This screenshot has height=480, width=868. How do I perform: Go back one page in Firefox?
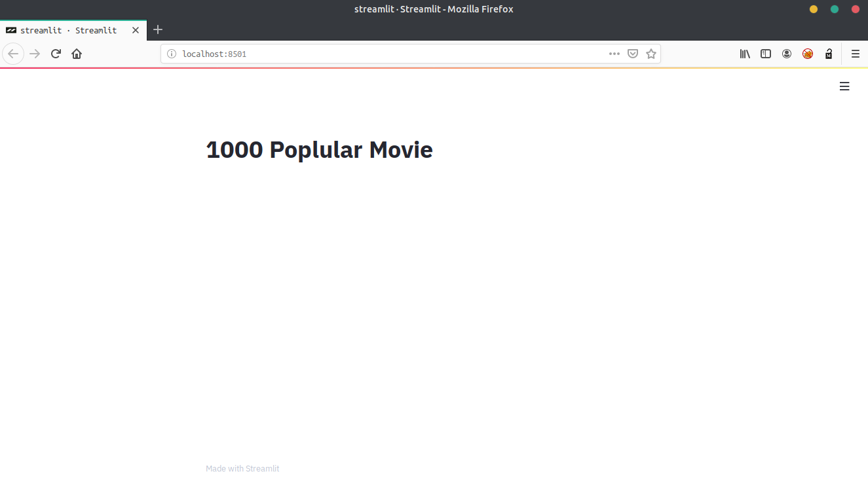(x=13, y=54)
